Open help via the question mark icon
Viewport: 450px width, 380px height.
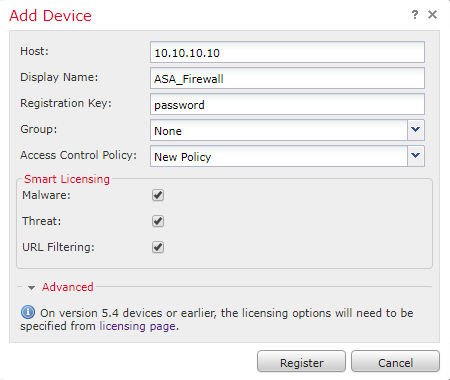point(415,15)
